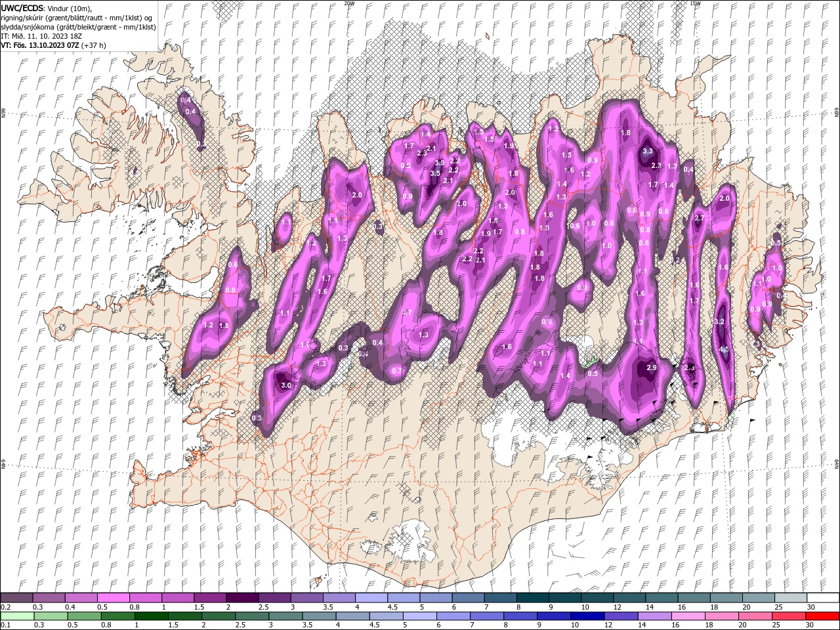Click the bottom legend red swatch at 30
The height and width of the screenshot is (630, 840).
822,616
